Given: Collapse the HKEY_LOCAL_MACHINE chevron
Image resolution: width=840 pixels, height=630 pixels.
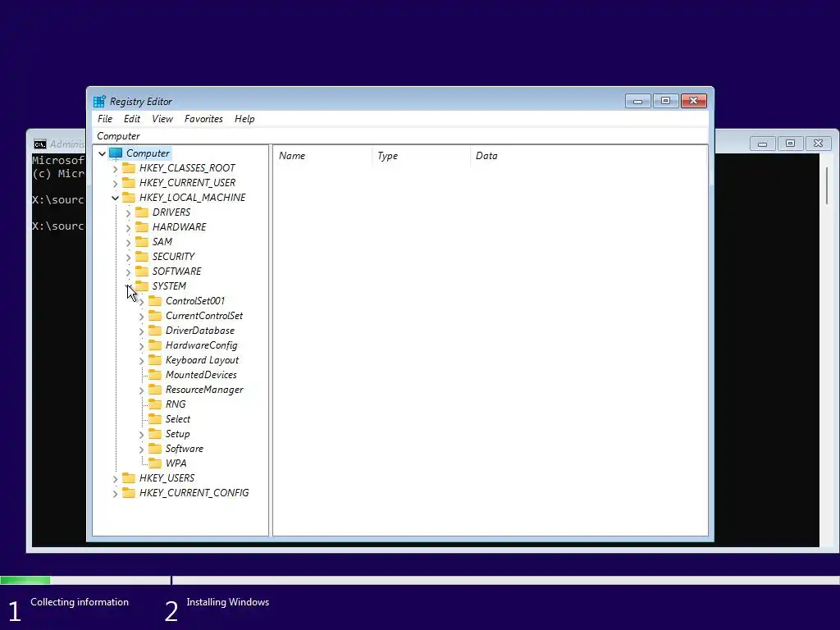Looking at the screenshot, I should point(115,199).
